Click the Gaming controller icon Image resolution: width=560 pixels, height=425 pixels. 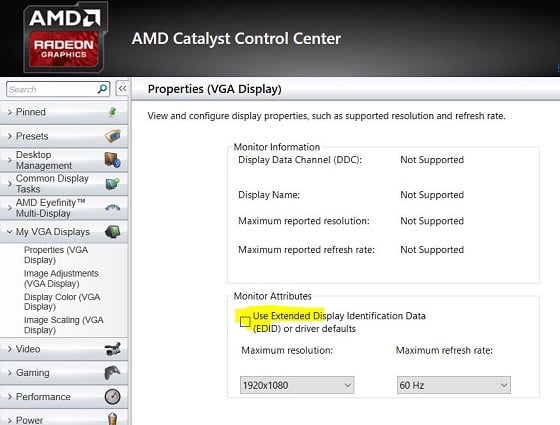(x=112, y=372)
